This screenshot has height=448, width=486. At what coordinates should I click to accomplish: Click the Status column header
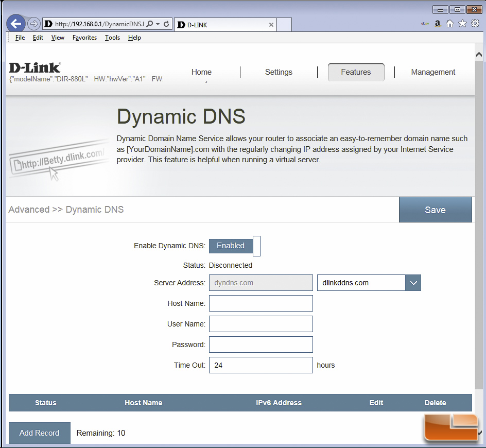click(45, 403)
